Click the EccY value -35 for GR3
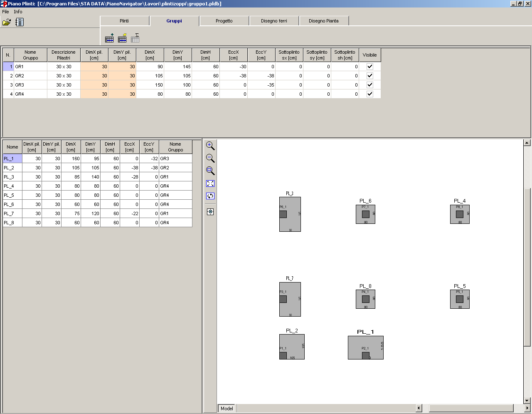Screen dimensions: 532x414 [261, 85]
